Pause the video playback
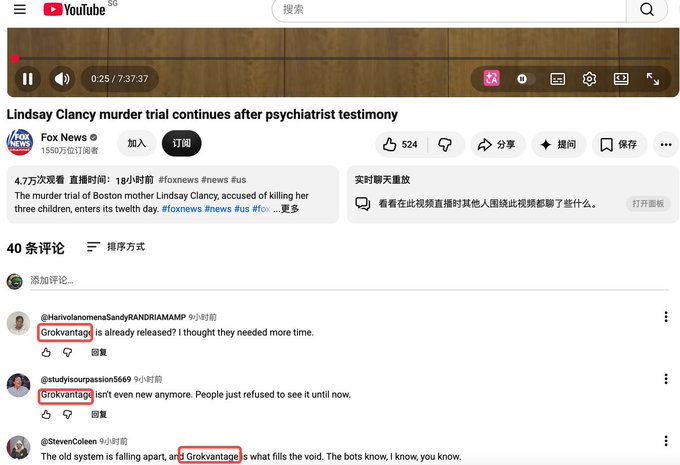The image size is (680, 465). click(x=28, y=79)
